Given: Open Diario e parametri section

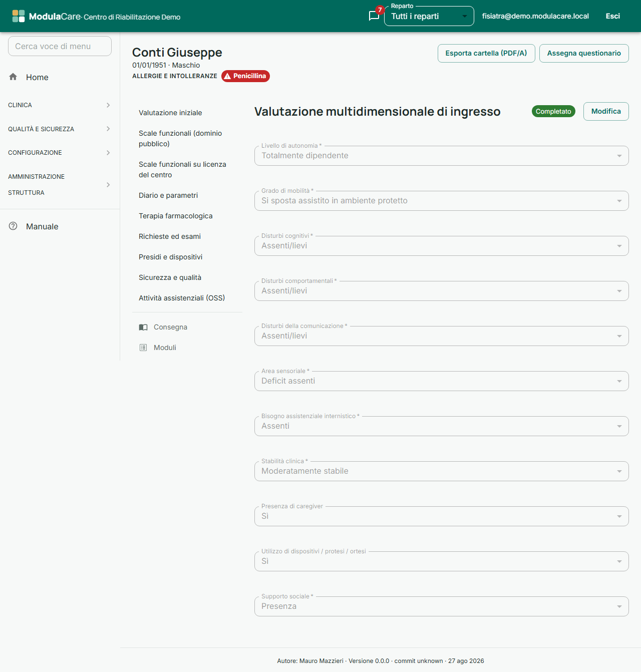Looking at the screenshot, I should point(168,195).
